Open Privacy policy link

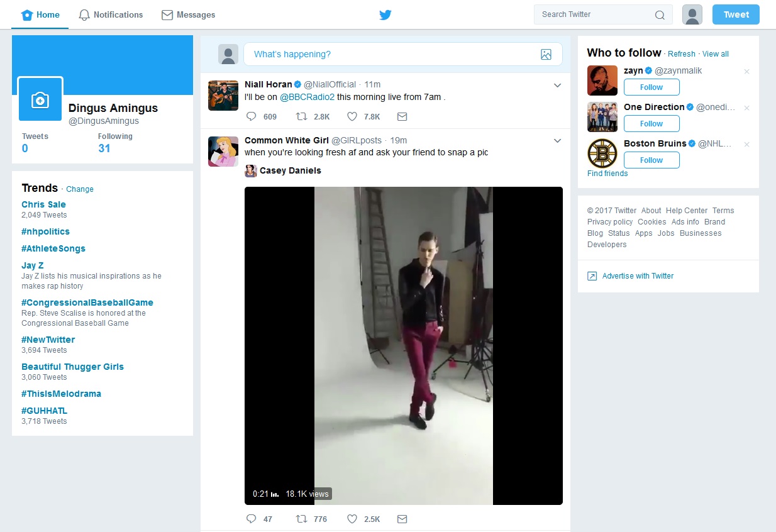610,222
